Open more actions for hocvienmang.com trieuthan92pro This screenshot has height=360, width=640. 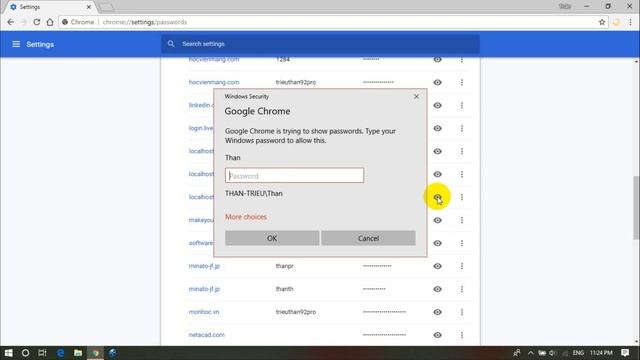click(x=462, y=82)
